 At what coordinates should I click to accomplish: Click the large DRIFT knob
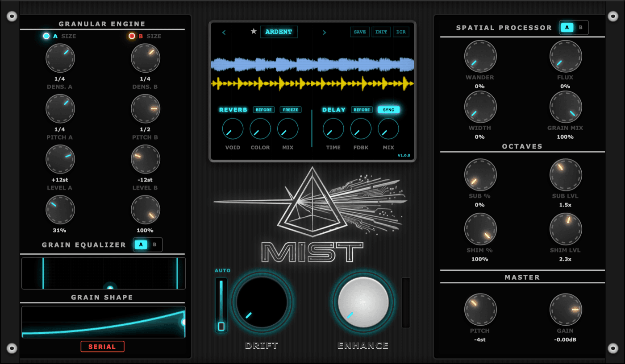[x=262, y=302]
